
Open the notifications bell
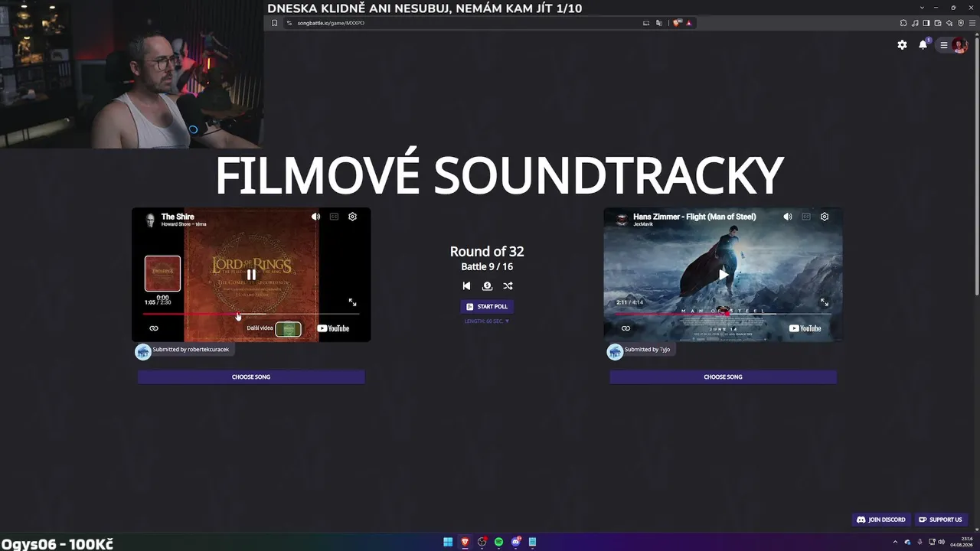[x=923, y=44]
